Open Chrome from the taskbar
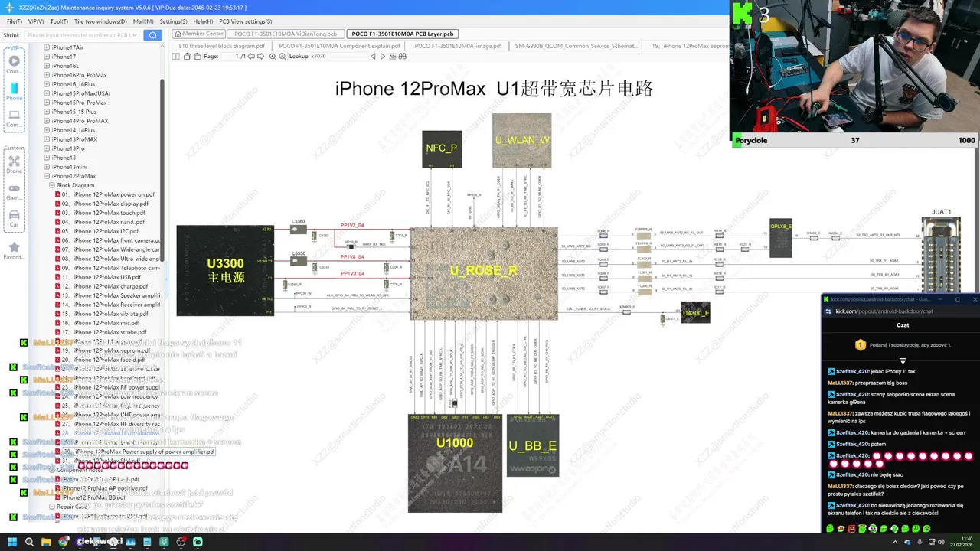Image resolution: width=980 pixels, height=551 pixels. pyautogui.click(x=64, y=542)
